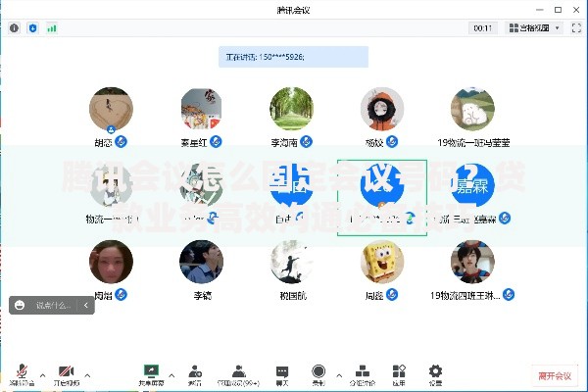588x392 pixels.
Task: Enter fullscreen with the top-right icon
Action: click(576, 27)
